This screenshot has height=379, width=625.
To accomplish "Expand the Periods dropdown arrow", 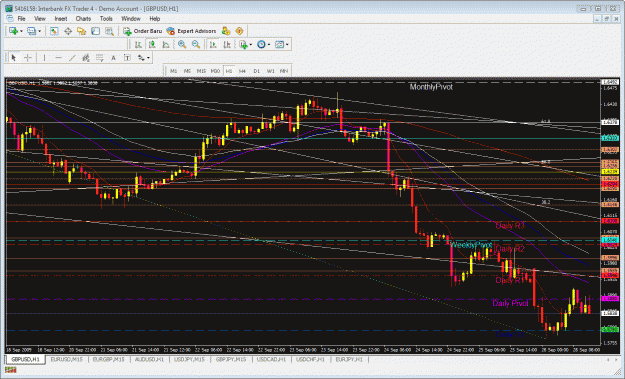I will coord(269,45).
